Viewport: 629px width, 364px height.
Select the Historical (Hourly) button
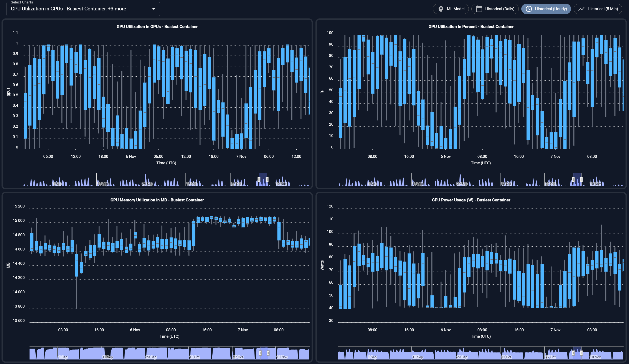[x=551, y=9]
